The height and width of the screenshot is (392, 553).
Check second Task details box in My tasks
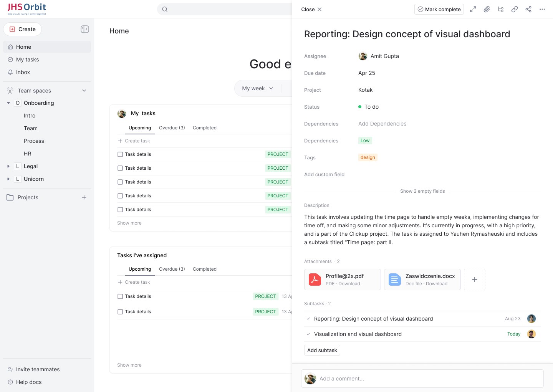[120, 168]
